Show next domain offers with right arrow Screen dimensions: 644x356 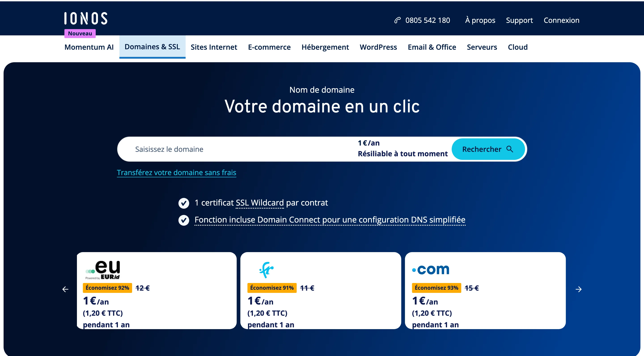coord(578,290)
